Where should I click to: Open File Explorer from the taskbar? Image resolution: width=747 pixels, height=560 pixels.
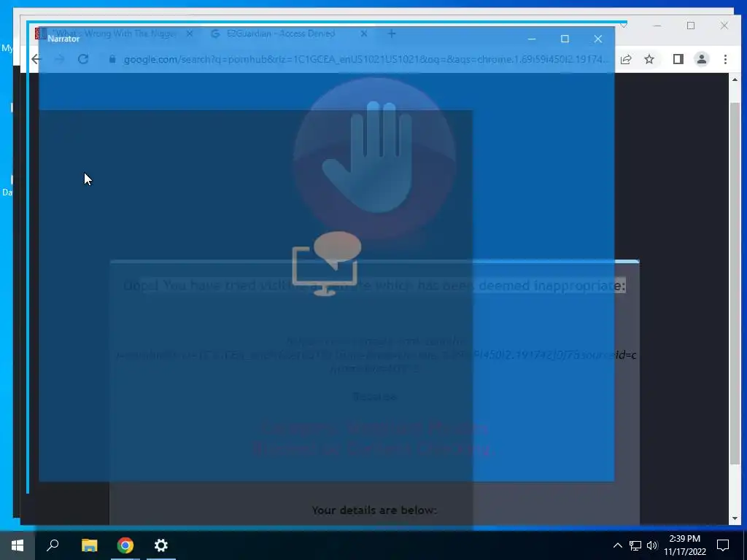click(89, 545)
